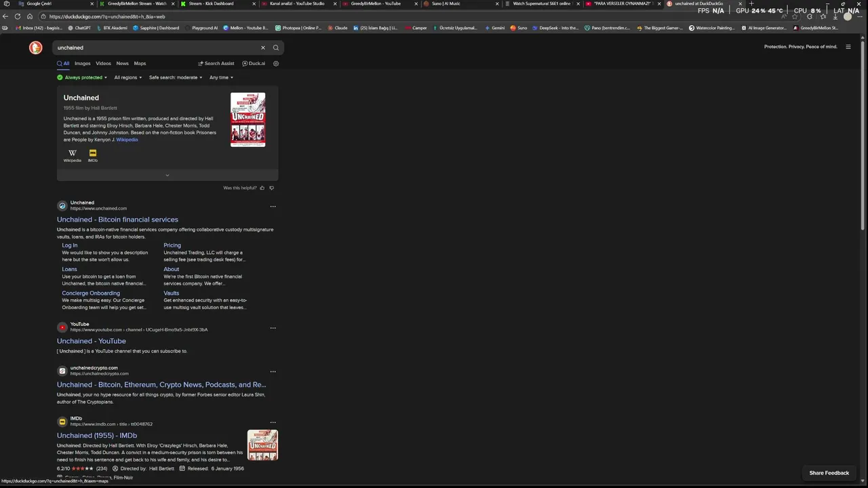Open the hamburger menu at top right

(848, 47)
